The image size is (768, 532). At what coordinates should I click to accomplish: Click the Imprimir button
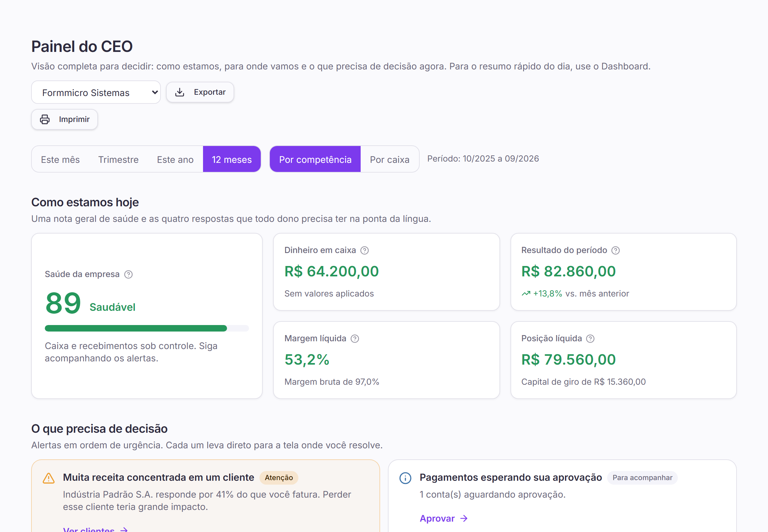64,119
